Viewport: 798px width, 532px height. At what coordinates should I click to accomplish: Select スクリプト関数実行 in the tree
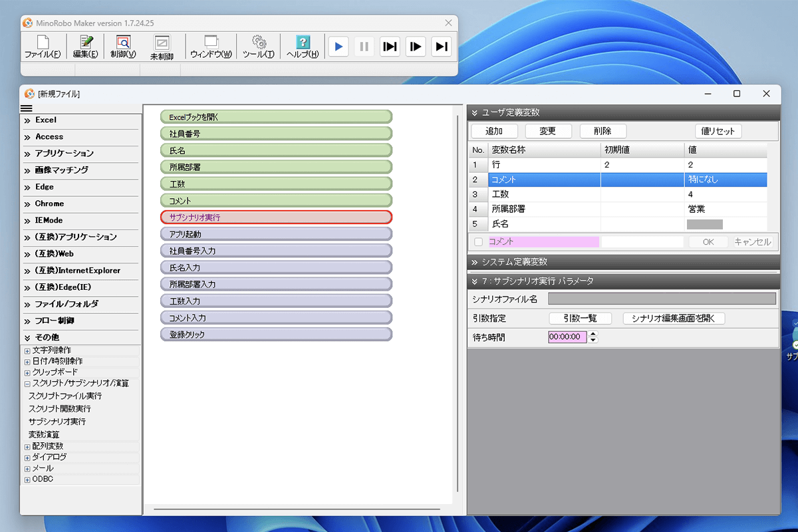tap(60, 409)
